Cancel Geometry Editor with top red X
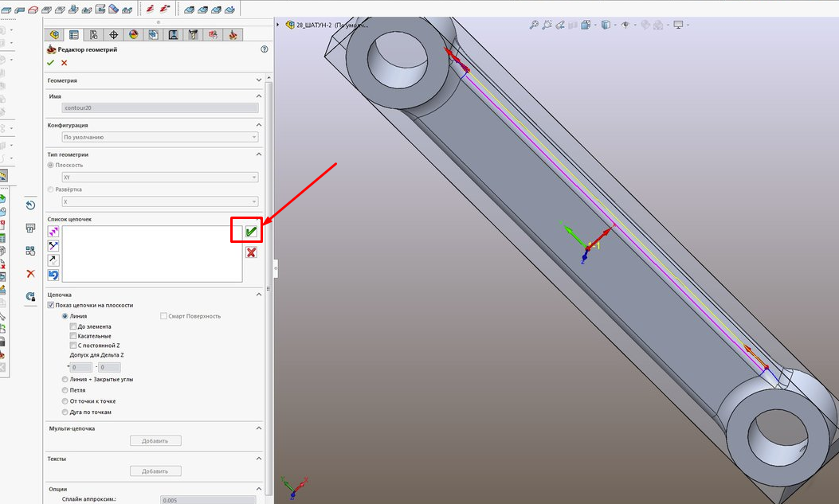This screenshot has width=839, height=504. [x=65, y=63]
